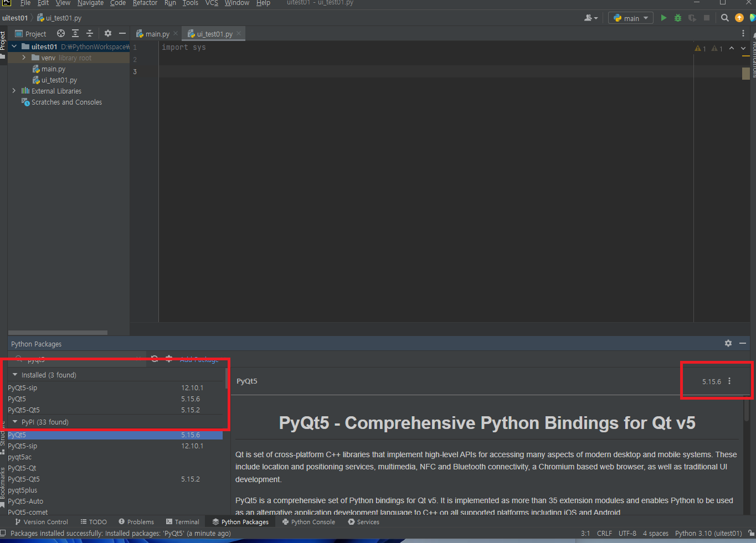Open Python Packages panel gear settings

(x=728, y=343)
